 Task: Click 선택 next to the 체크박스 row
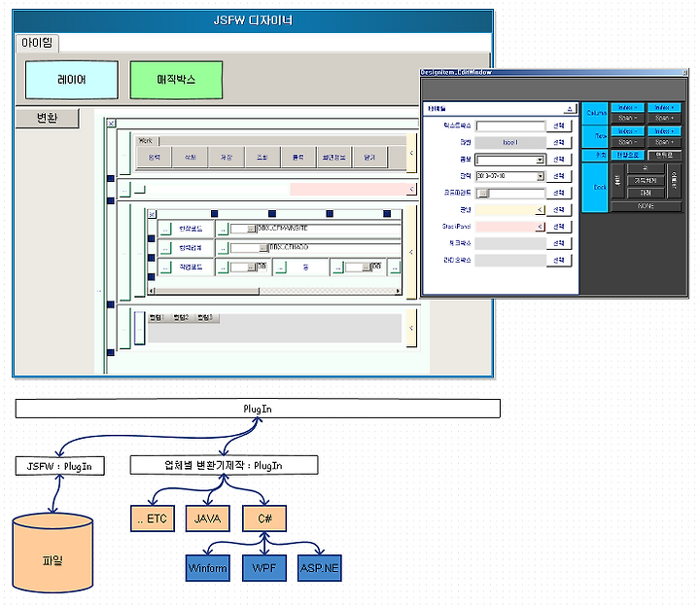[559, 243]
